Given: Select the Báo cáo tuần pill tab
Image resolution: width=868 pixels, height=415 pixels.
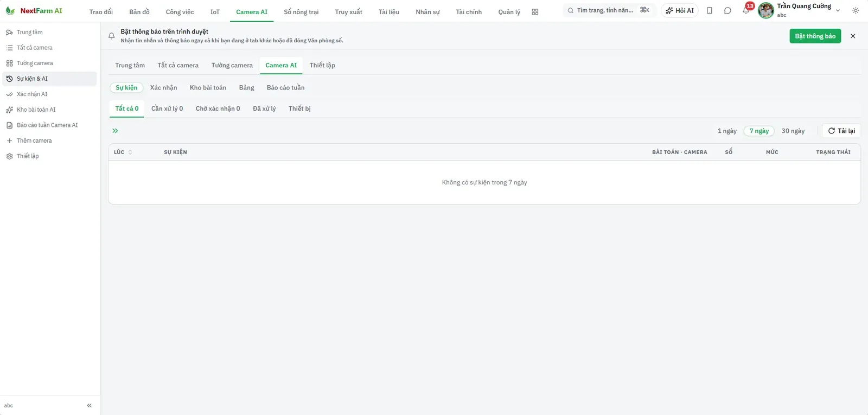Looking at the screenshot, I should coord(285,88).
